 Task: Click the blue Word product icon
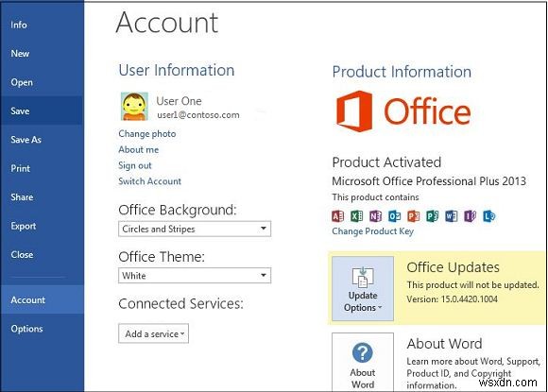451,216
